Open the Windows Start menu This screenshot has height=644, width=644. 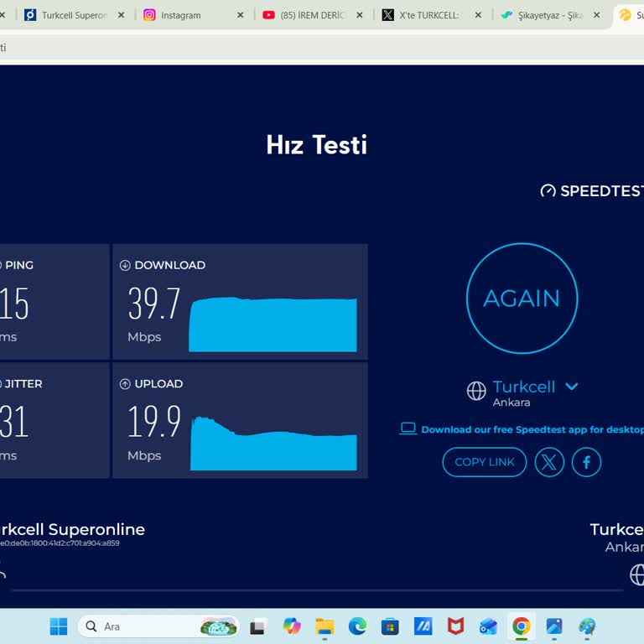click(59, 626)
